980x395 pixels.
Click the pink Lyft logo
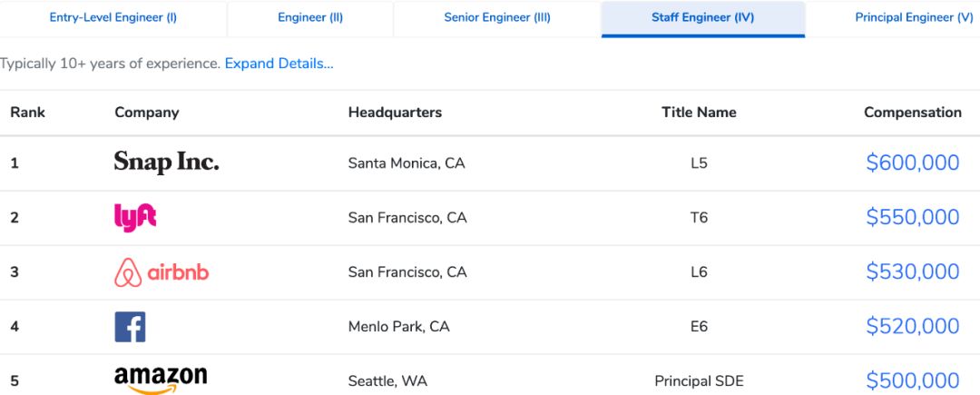coord(135,217)
